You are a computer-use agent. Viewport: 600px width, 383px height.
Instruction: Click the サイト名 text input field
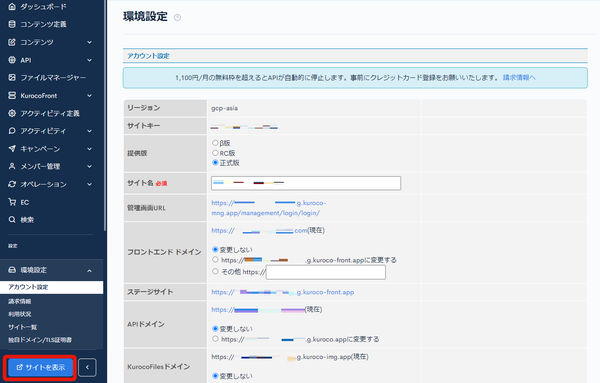306,183
